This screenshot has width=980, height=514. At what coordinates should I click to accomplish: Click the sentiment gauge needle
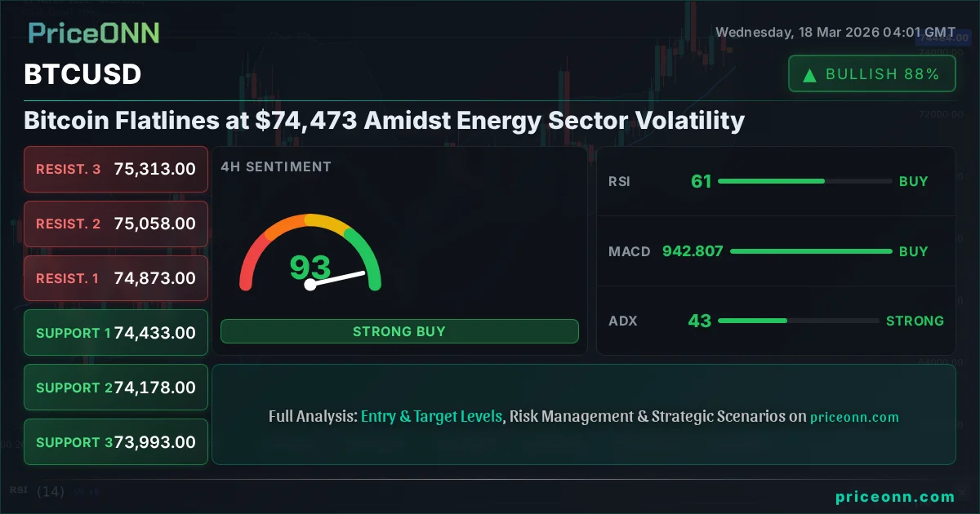tap(337, 278)
